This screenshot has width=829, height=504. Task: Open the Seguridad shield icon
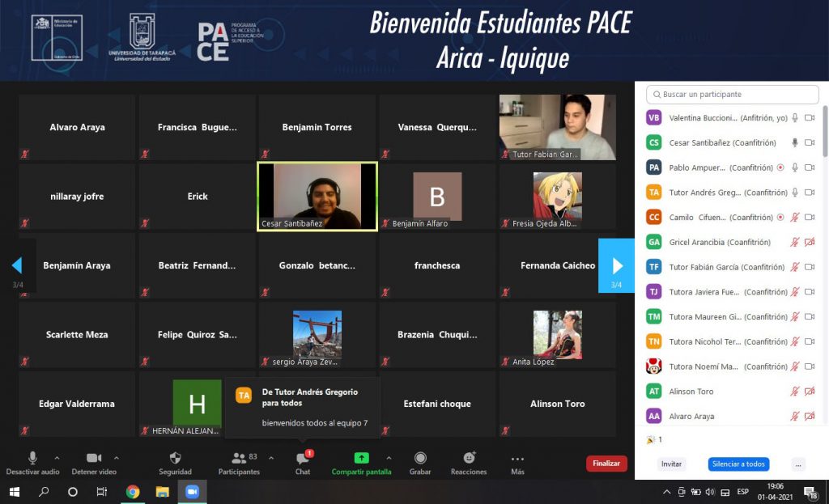(175, 459)
